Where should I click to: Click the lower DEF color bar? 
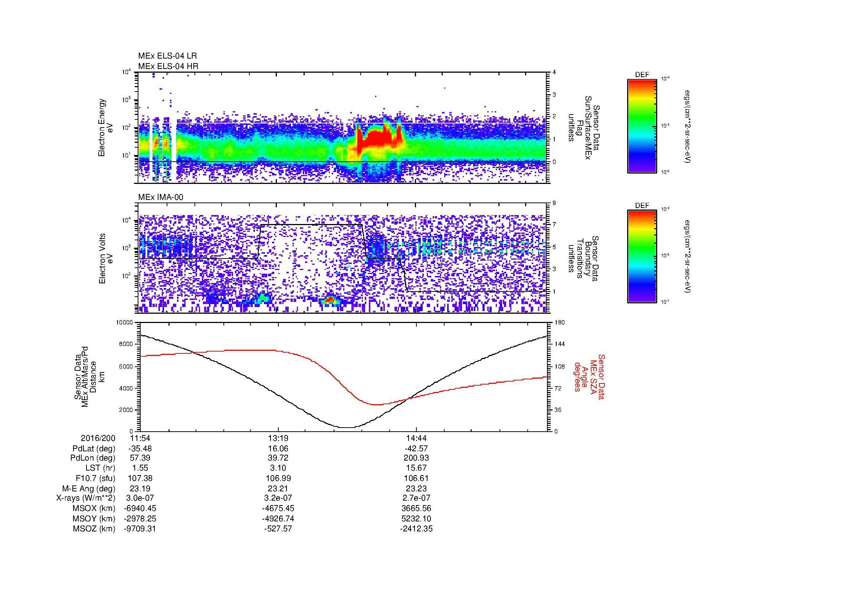(642, 257)
